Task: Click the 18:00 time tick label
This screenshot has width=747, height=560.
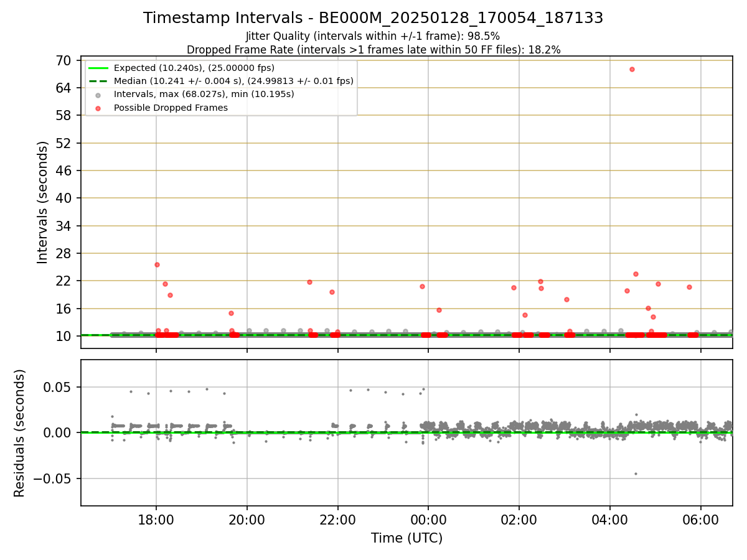Action: point(156,520)
